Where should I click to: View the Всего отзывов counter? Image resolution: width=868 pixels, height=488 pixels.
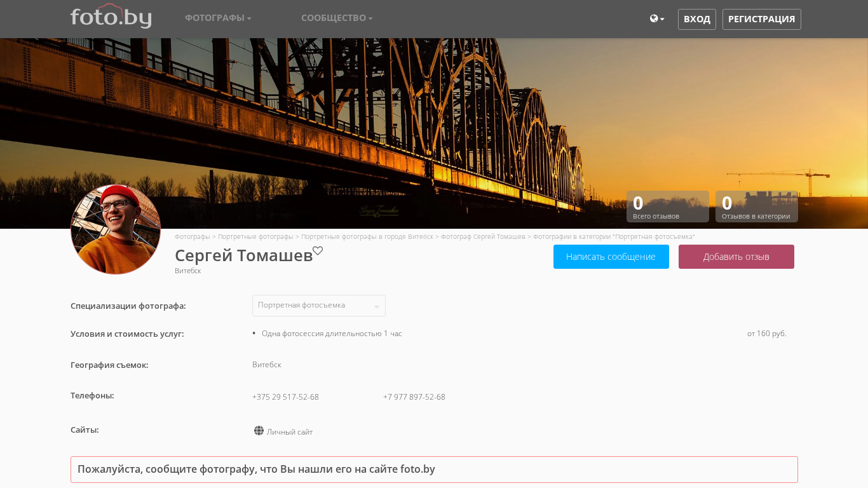(667, 207)
